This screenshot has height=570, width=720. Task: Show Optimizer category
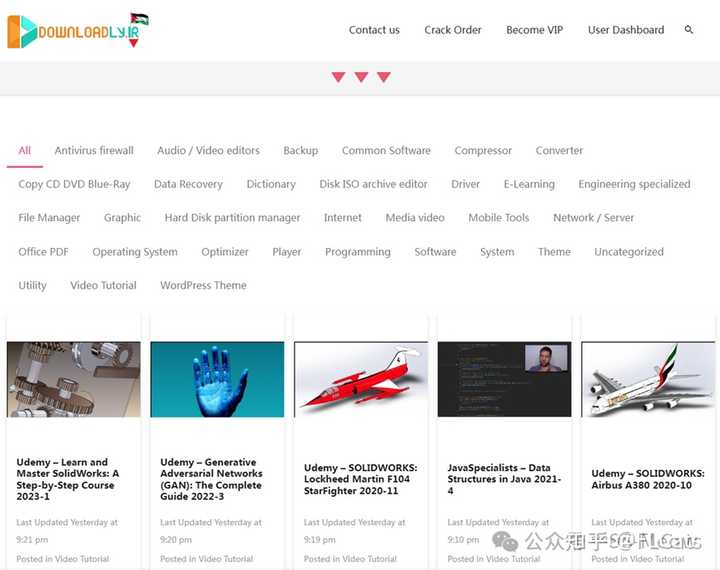click(225, 252)
